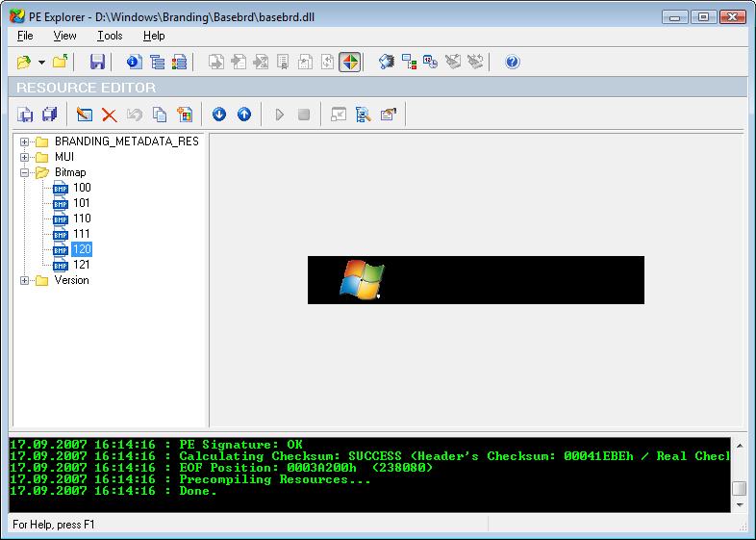Click the Open File icon

coord(24,62)
